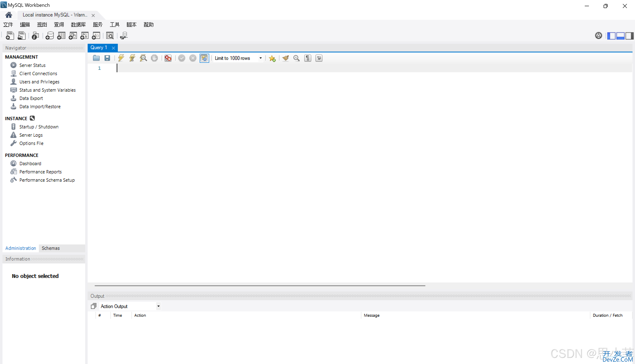Beautify the query with the broom icon
The height and width of the screenshot is (364, 635).
pos(286,58)
